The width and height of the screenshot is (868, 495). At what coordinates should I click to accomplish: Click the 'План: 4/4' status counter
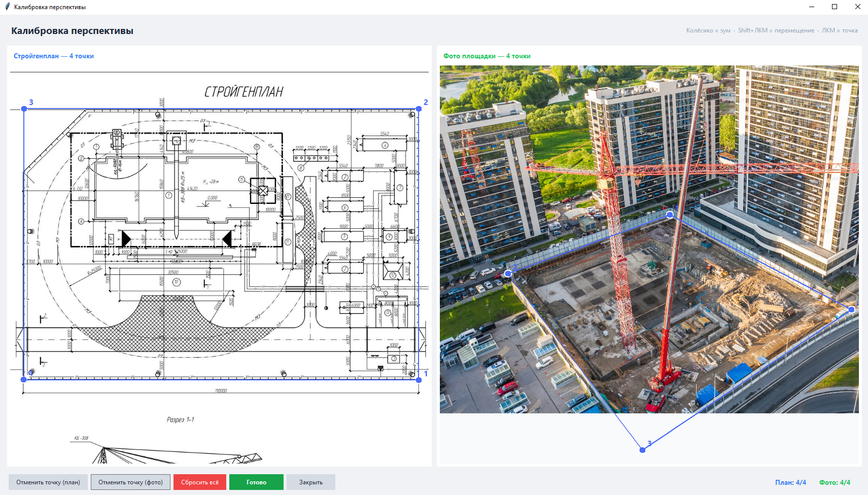click(x=790, y=482)
